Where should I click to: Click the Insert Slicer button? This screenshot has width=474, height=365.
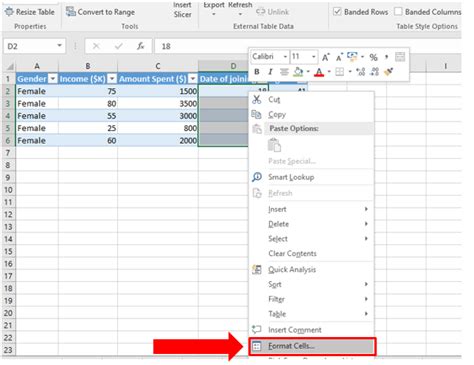[x=182, y=10]
